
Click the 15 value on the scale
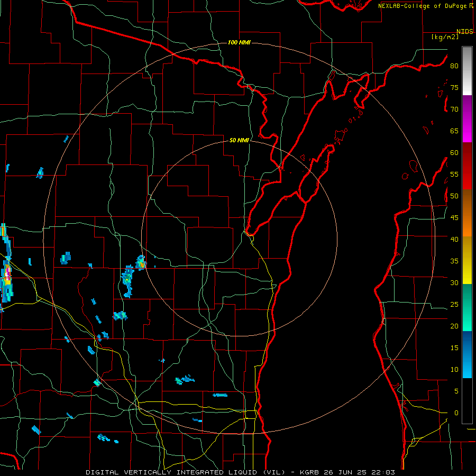point(454,348)
